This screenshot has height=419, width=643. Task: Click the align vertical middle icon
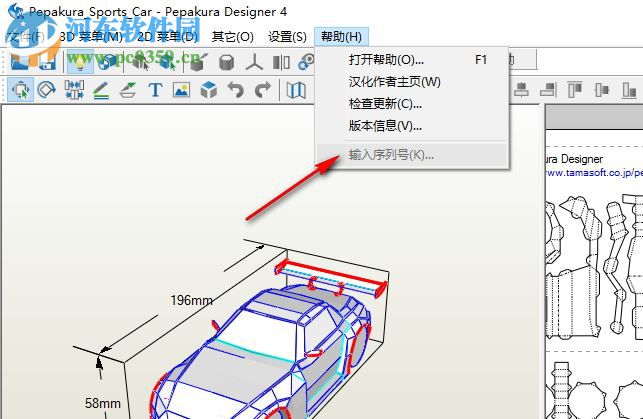pos(602,89)
